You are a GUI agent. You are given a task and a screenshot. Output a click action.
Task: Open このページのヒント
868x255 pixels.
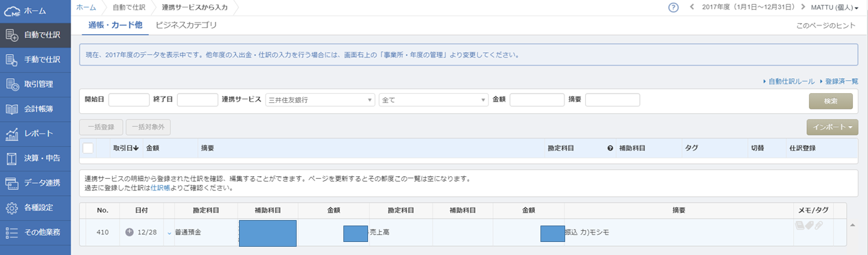click(825, 26)
